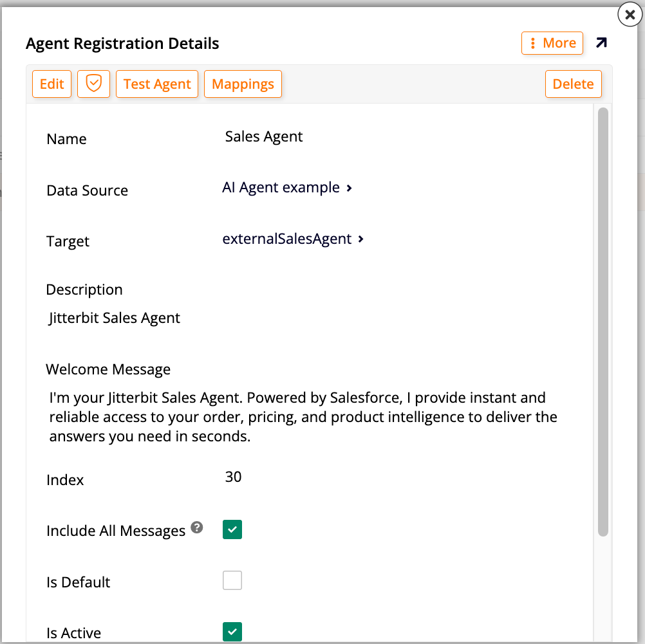Image resolution: width=645 pixels, height=644 pixels.
Task: Open the externalSalesAgent target link
Action: coord(287,239)
